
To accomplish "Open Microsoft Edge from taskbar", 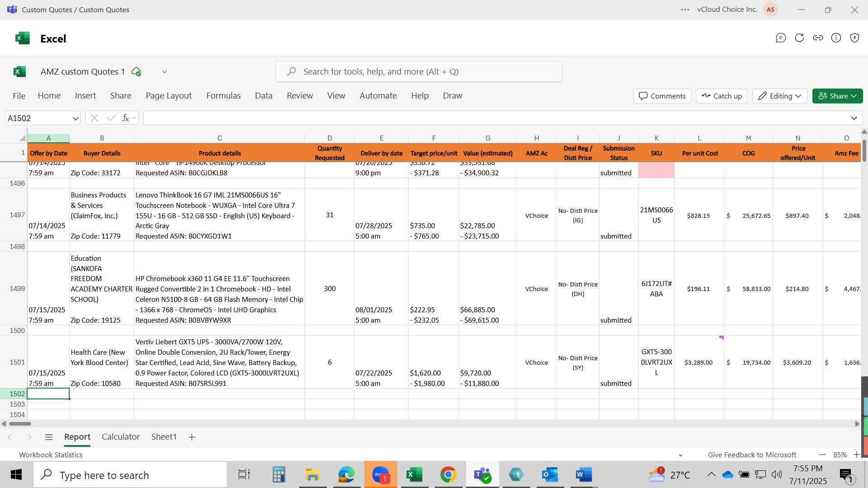I will pyautogui.click(x=347, y=474).
